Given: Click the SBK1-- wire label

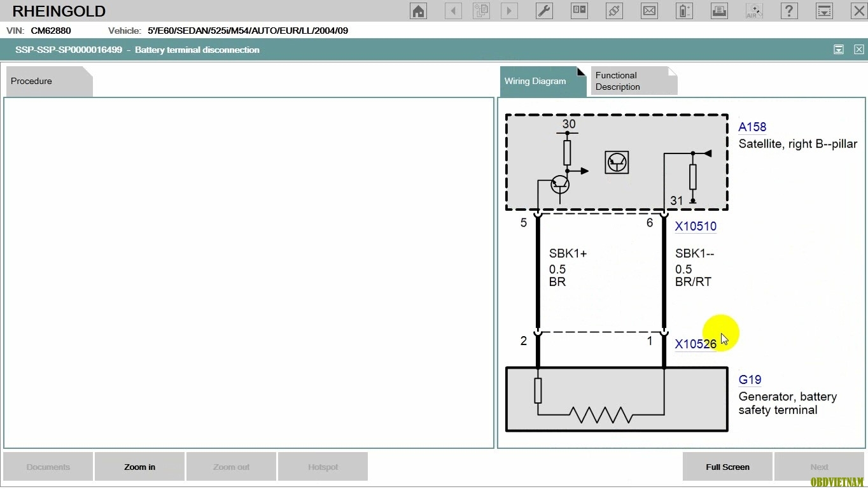Looking at the screenshot, I should [694, 253].
